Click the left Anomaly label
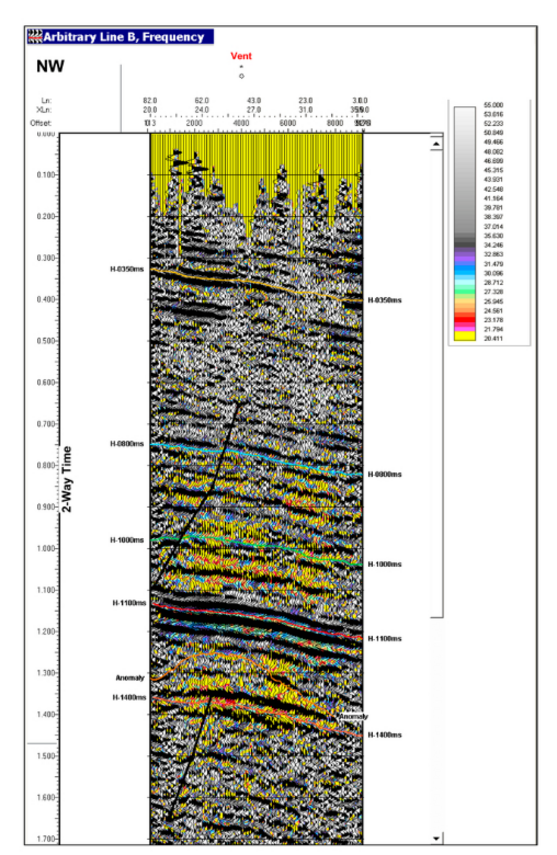Viewport: 557px width, 855px height. [x=130, y=678]
